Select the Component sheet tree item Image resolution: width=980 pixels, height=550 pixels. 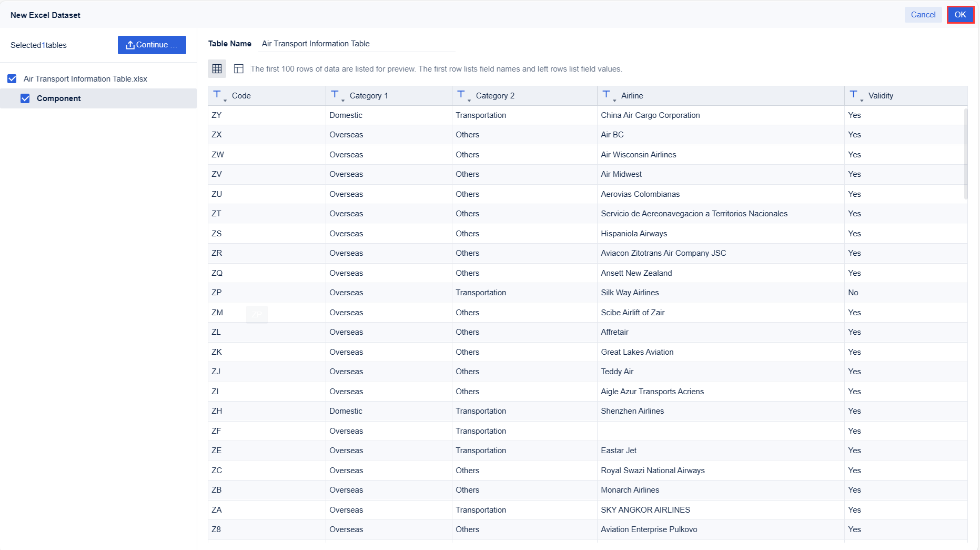pyautogui.click(x=59, y=98)
